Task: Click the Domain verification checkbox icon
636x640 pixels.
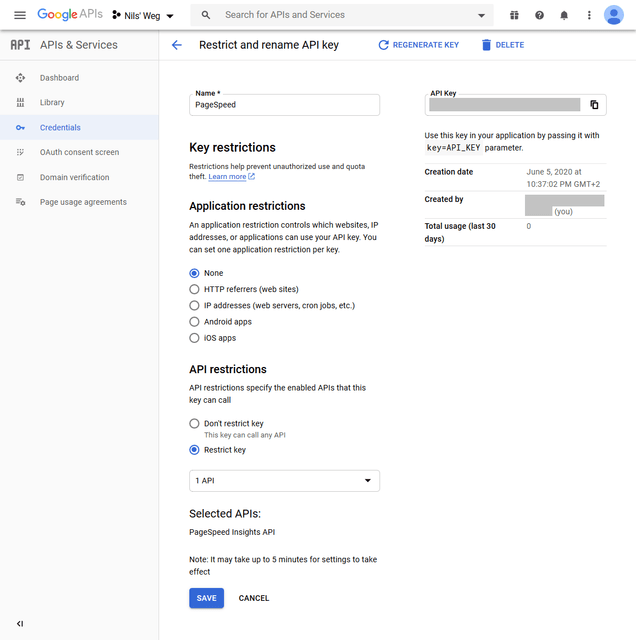Action: tap(20, 177)
